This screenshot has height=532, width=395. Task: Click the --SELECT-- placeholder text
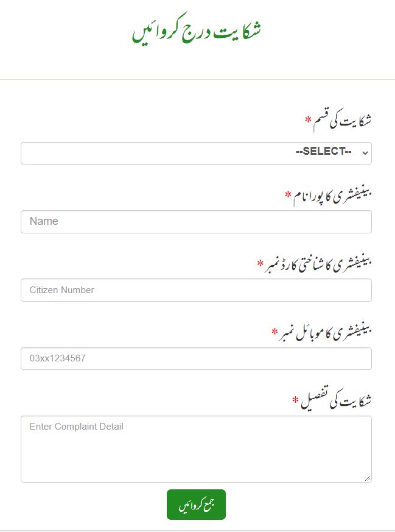click(x=323, y=152)
